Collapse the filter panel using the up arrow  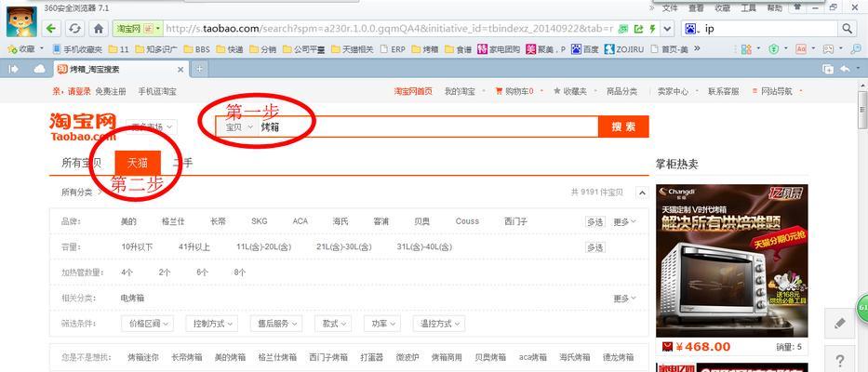pyautogui.click(x=642, y=193)
